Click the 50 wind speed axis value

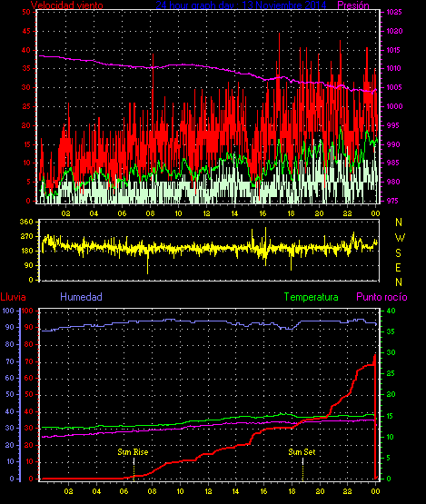tap(26, 12)
